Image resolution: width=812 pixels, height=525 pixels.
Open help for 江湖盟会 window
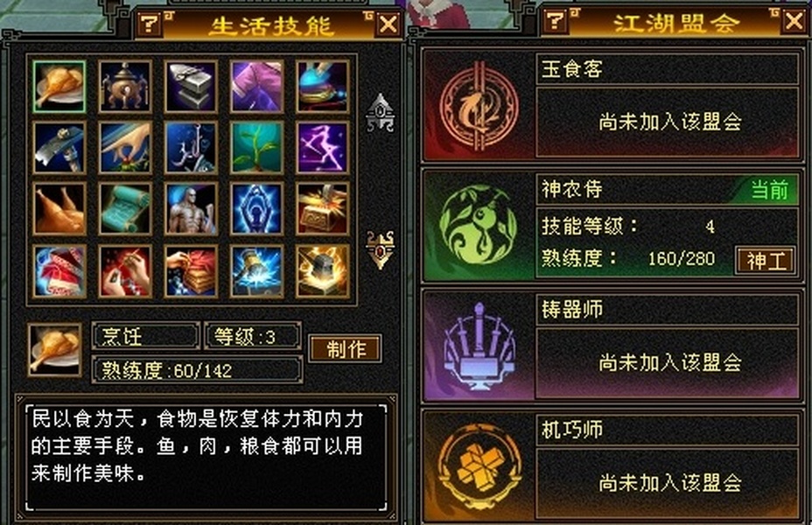[556, 21]
